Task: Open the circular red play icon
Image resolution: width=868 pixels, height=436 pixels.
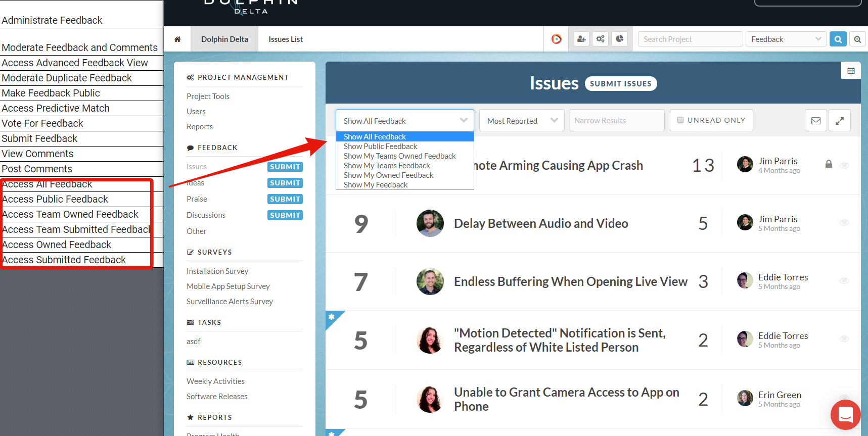Action: (557, 39)
